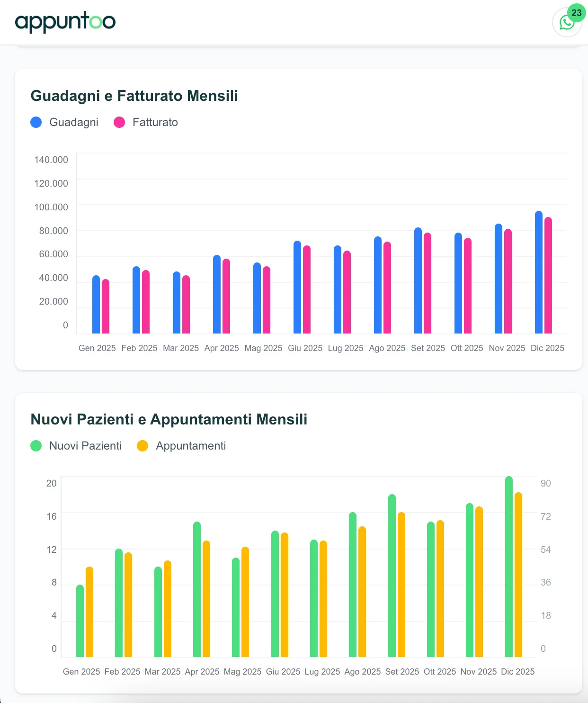Screen dimensions: 588x703
Task: Toggle the Fatturato series visibility
Action: (x=146, y=122)
